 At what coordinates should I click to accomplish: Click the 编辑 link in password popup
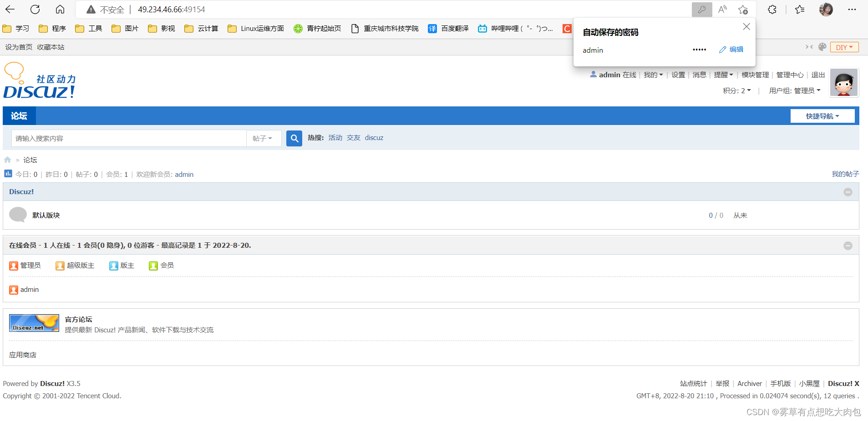tap(731, 50)
